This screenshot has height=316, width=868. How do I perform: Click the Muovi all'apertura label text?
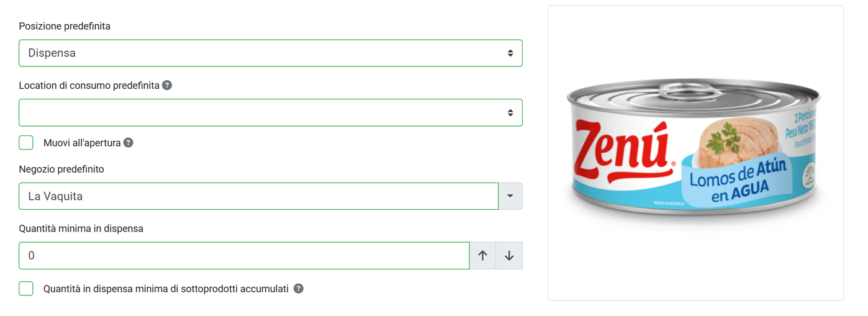click(x=82, y=143)
